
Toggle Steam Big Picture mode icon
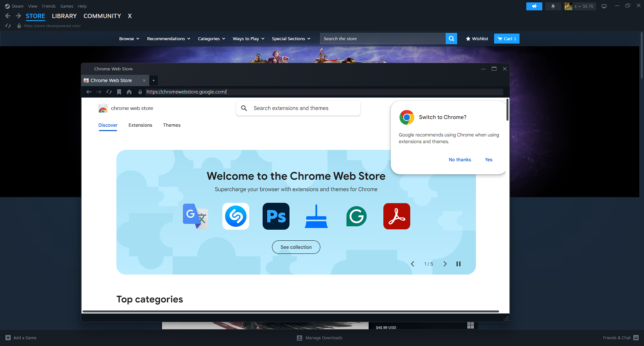tap(604, 6)
